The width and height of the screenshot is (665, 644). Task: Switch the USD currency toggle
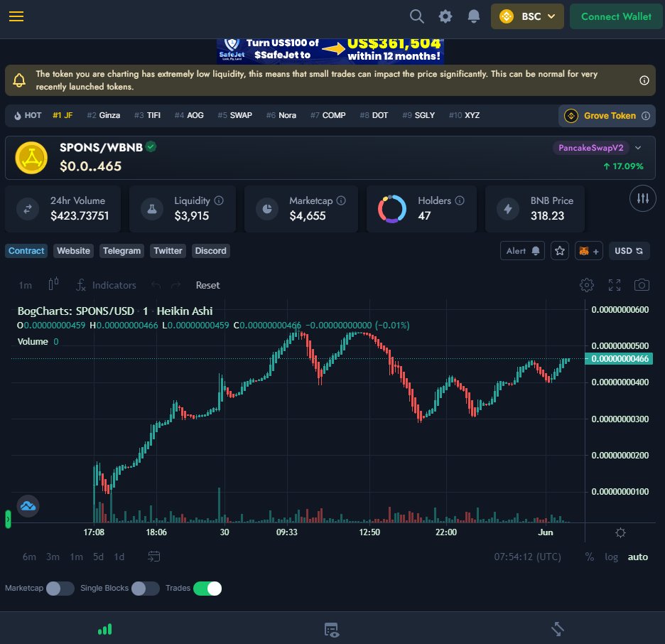(629, 251)
